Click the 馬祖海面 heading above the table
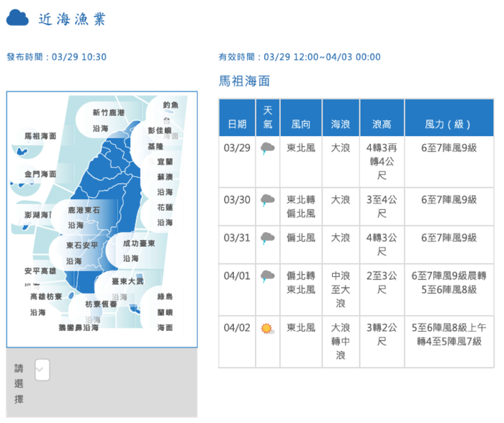 [244, 81]
